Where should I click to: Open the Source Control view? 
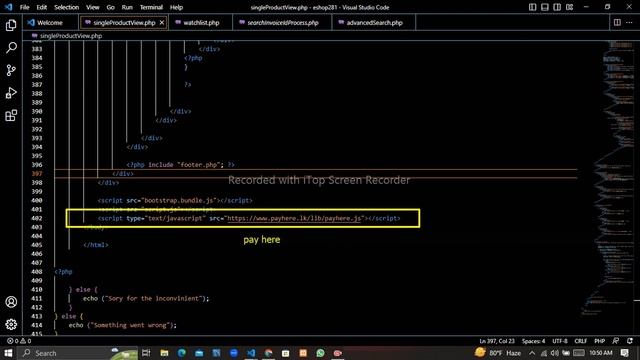pyautogui.click(x=11, y=70)
